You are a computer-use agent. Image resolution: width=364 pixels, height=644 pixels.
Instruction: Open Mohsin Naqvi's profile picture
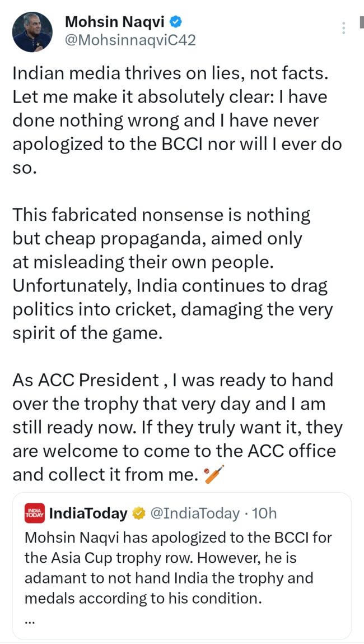[x=32, y=32]
